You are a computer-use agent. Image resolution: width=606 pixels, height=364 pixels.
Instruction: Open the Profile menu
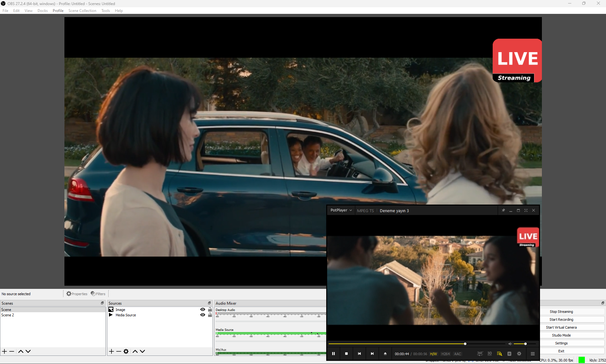tap(58, 11)
